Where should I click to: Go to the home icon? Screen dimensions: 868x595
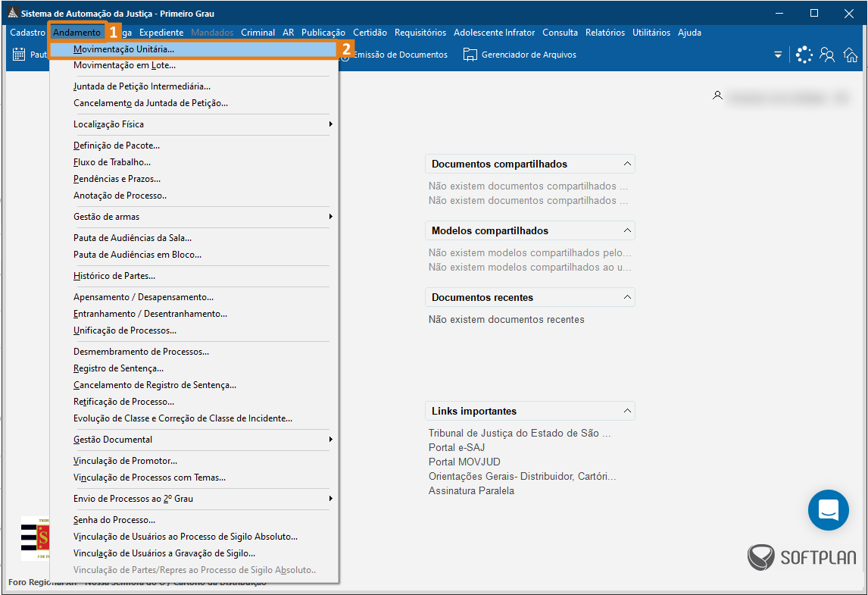(x=851, y=55)
